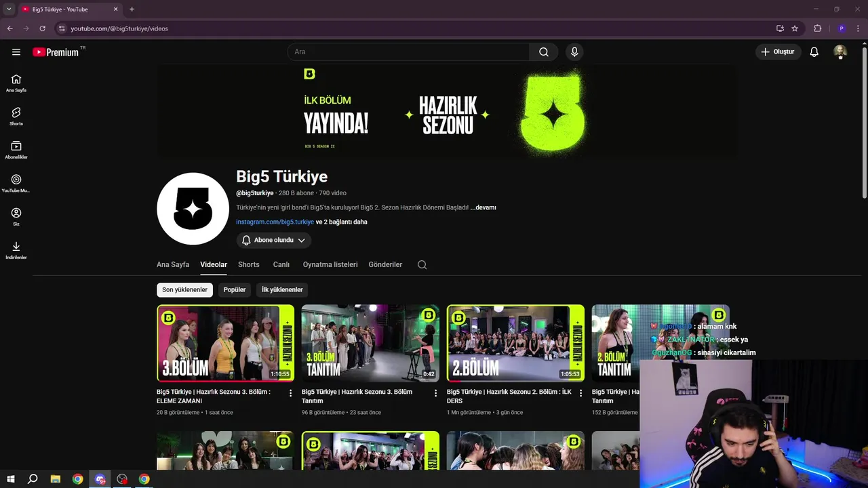Click the Hazırlık Sezonu channel banner
Image resolution: width=868 pixels, height=488 pixels.
[447, 112]
